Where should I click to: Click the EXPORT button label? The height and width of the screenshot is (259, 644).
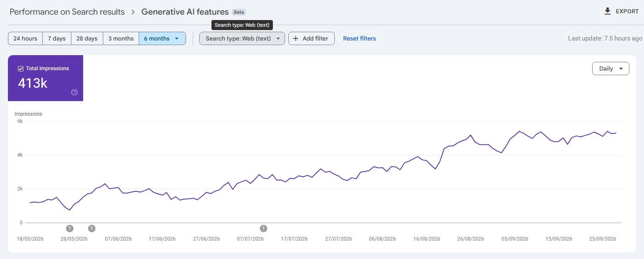point(627,12)
